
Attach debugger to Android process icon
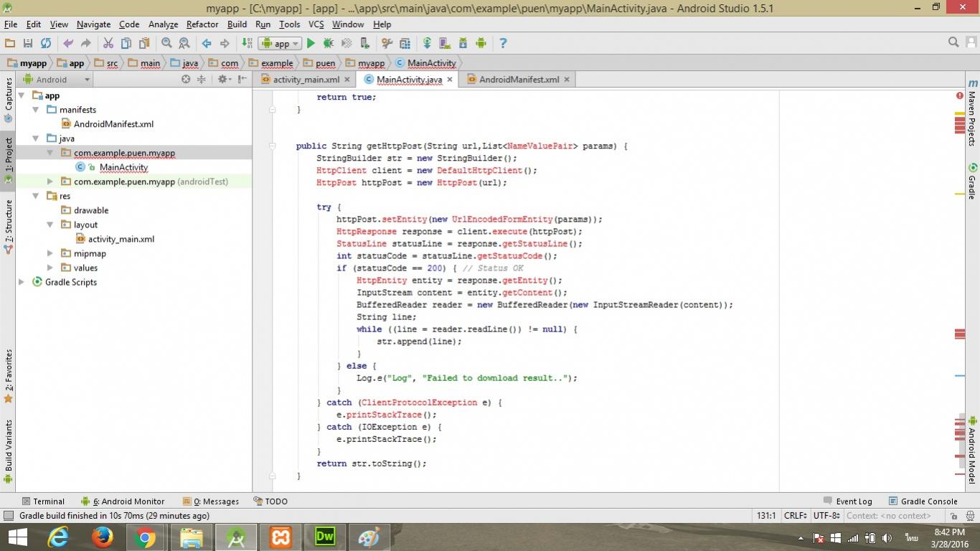pos(364,43)
